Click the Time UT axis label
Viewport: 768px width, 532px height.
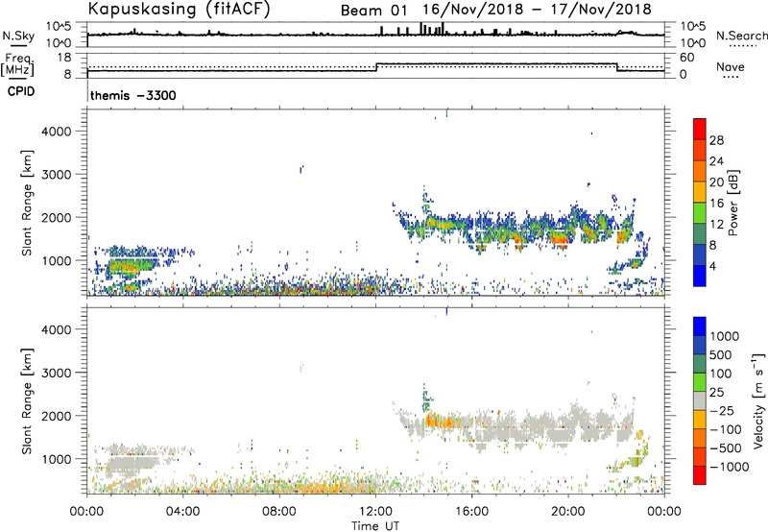pyautogui.click(x=375, y=526)
